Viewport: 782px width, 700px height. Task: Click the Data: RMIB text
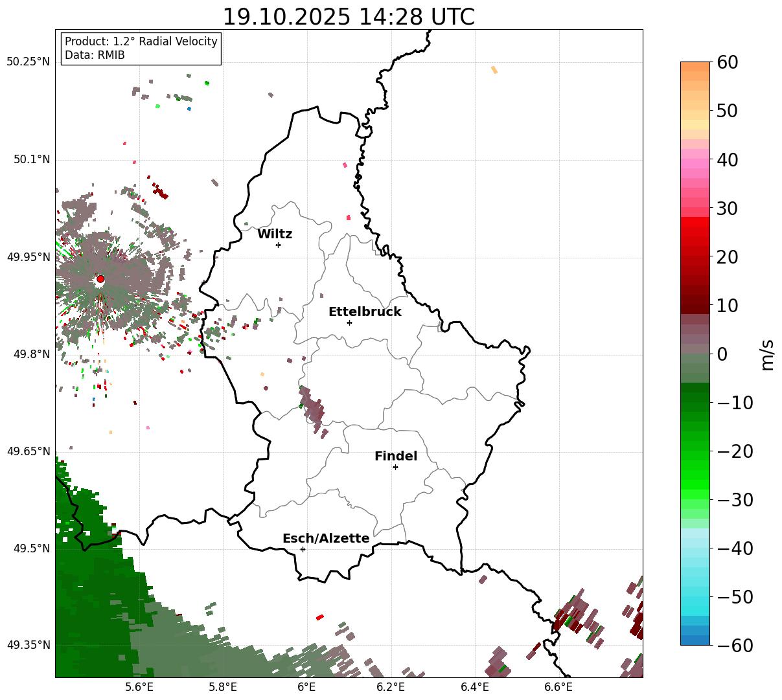pyautogui.click(x=95, y=56)
